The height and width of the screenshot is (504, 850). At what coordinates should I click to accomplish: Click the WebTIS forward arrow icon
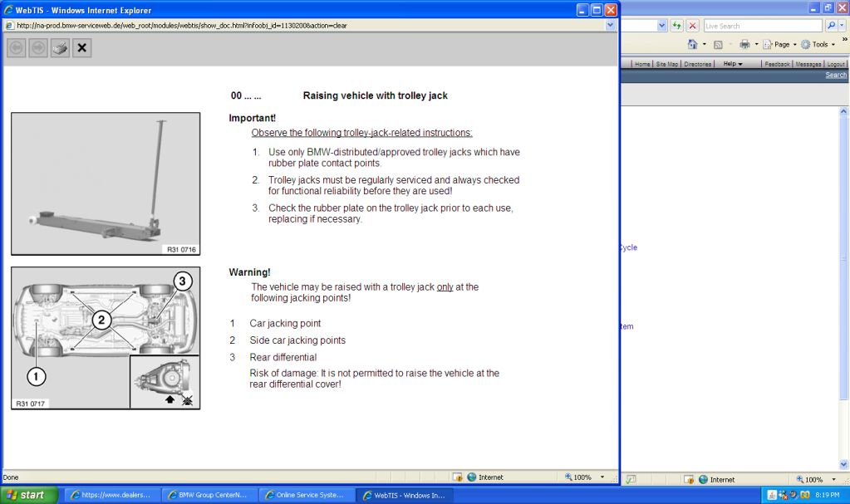(x=38, y=48)
